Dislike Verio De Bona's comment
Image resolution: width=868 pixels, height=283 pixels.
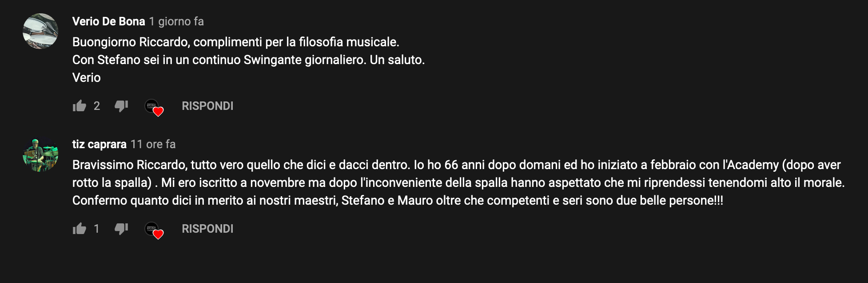pyautogui.click(x=121, y=106)
